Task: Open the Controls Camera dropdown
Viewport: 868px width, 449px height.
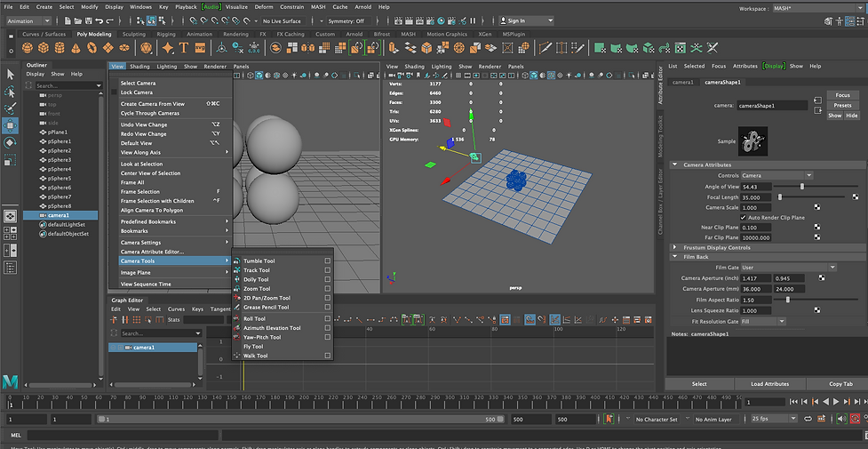Action: (776, 175)
